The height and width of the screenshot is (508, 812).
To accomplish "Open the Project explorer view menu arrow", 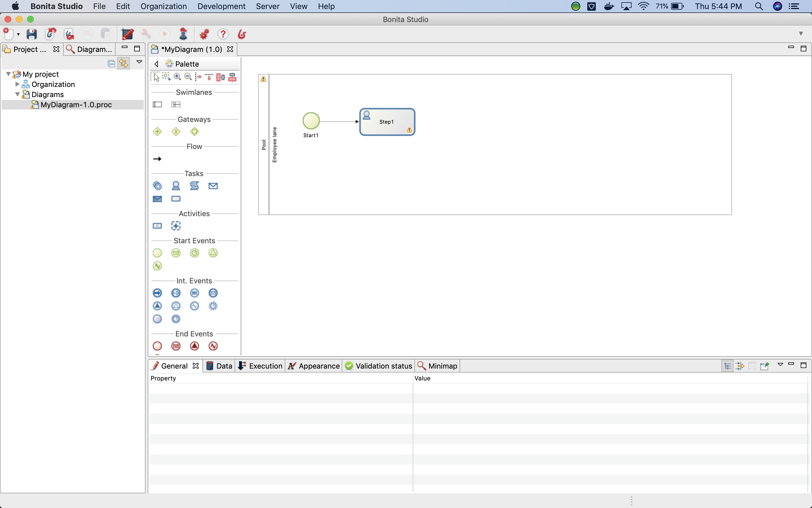I will tap(139, 62).
